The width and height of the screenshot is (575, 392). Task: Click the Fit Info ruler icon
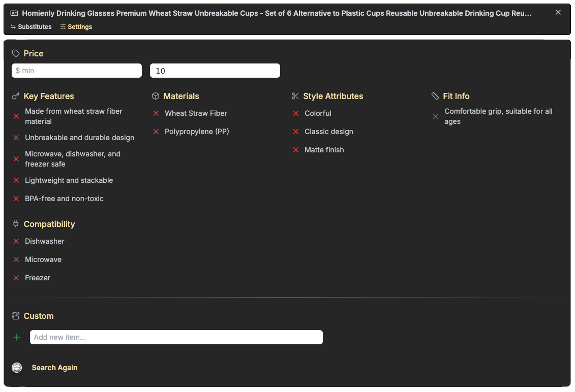point(435,96)
